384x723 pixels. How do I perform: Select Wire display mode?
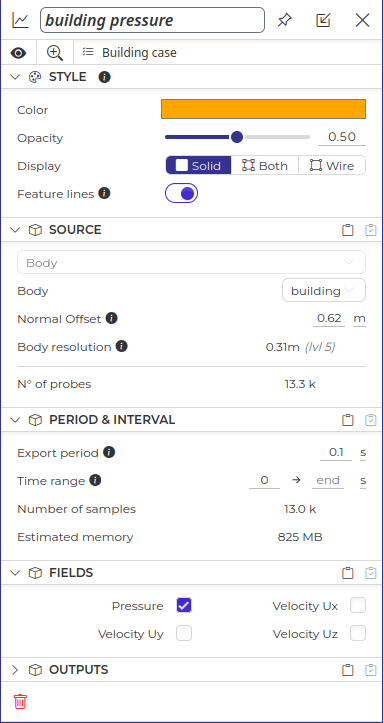332,166
